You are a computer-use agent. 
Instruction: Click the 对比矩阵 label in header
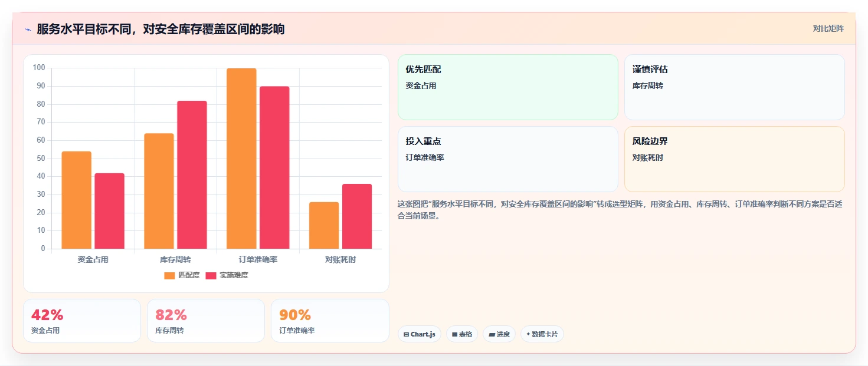pos(828,28)
